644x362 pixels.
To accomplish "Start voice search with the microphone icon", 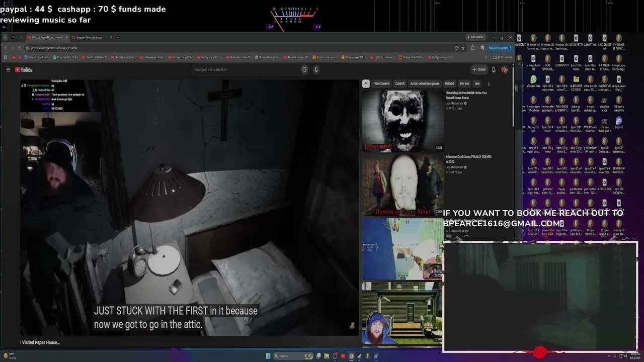I will [316, 69].
